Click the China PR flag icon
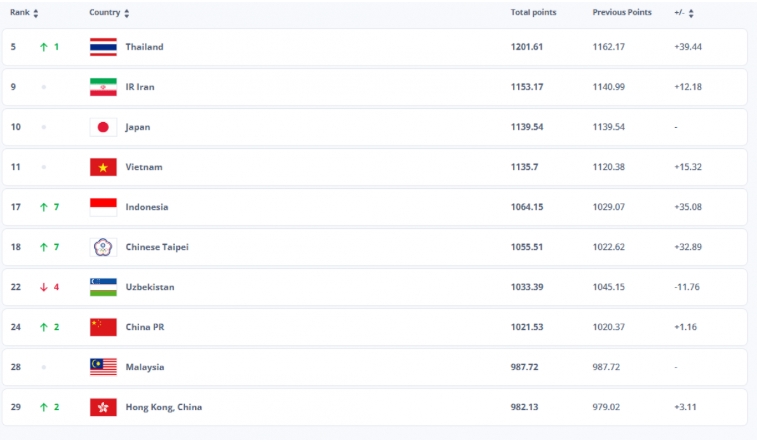The image size is (757, 445). [x=103, y=327]
